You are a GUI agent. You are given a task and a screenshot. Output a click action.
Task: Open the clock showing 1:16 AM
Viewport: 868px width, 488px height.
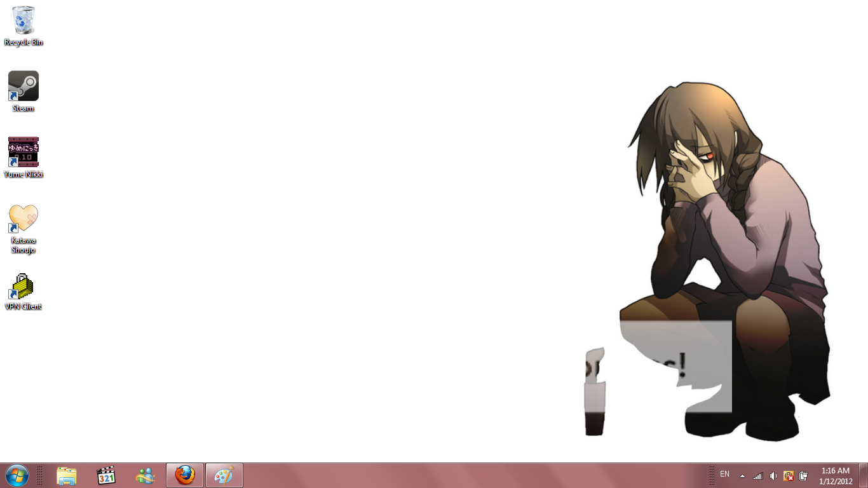click(836, 476)
